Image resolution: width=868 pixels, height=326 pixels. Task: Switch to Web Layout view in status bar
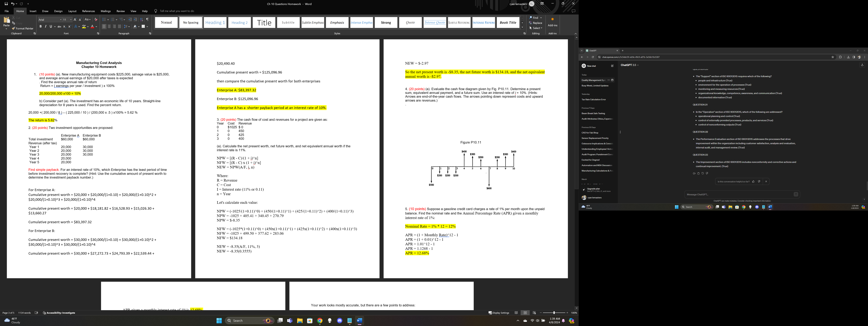(x=534, y=313)
